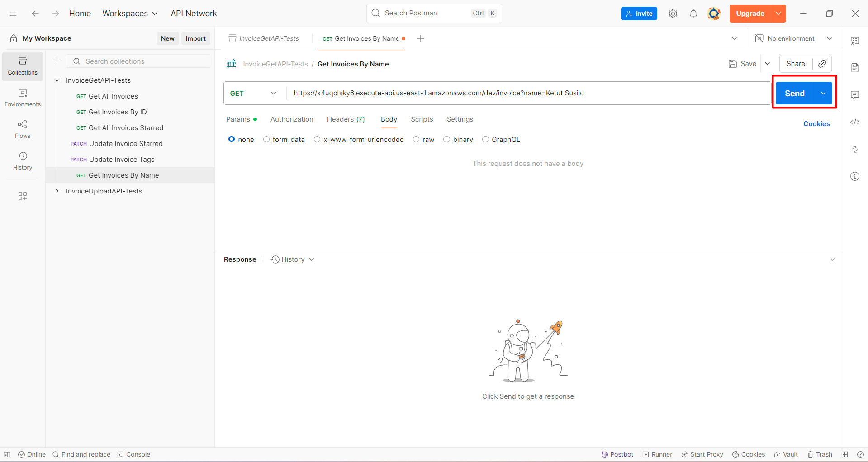Open the Headers tab showing 7 headers
868x462 pixels.
click(x=346, y=119)
